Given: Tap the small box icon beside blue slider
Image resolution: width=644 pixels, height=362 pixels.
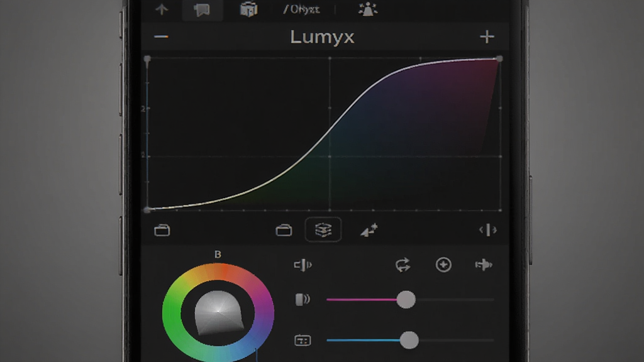Looking at the screenshot, I should point(303,340).
